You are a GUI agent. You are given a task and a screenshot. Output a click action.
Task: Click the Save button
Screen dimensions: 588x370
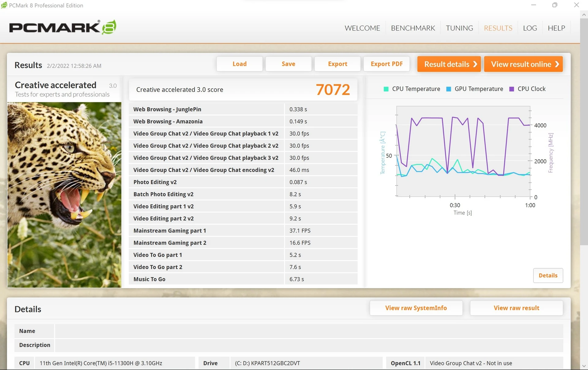pyautogui.click(x=288, y=64)
